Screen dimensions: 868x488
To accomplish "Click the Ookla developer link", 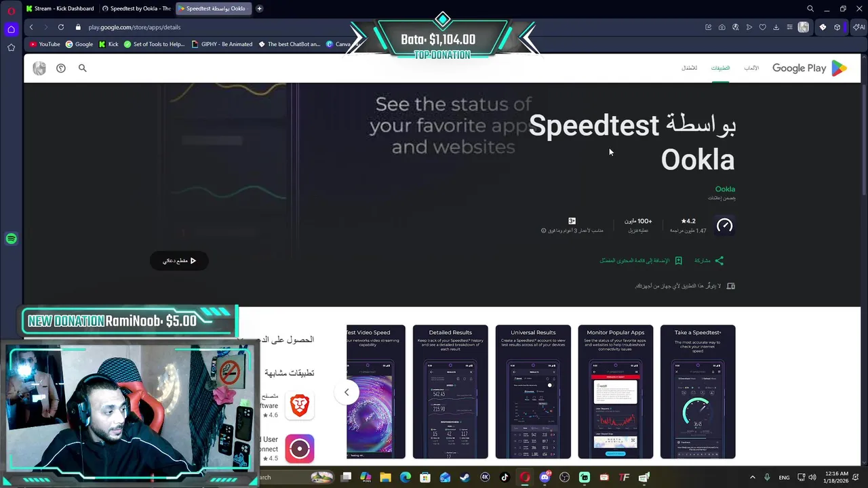I will click(x=725, y=189).
